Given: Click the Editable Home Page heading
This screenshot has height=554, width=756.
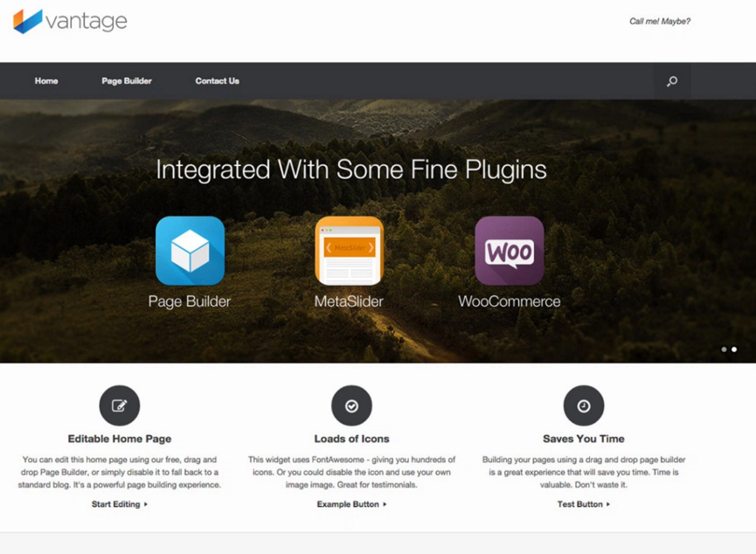Looking at the screenshot, I should click(120, 439).
